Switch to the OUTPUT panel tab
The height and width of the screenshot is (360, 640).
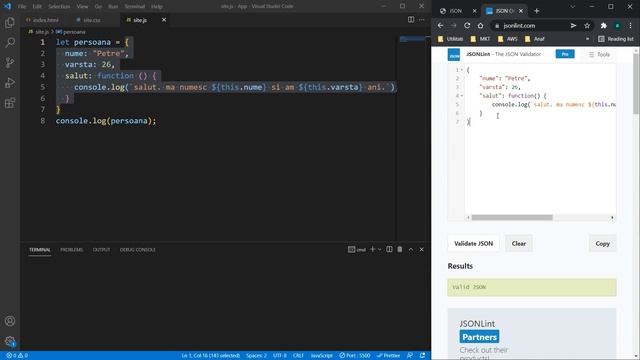[x=101, y=249]
